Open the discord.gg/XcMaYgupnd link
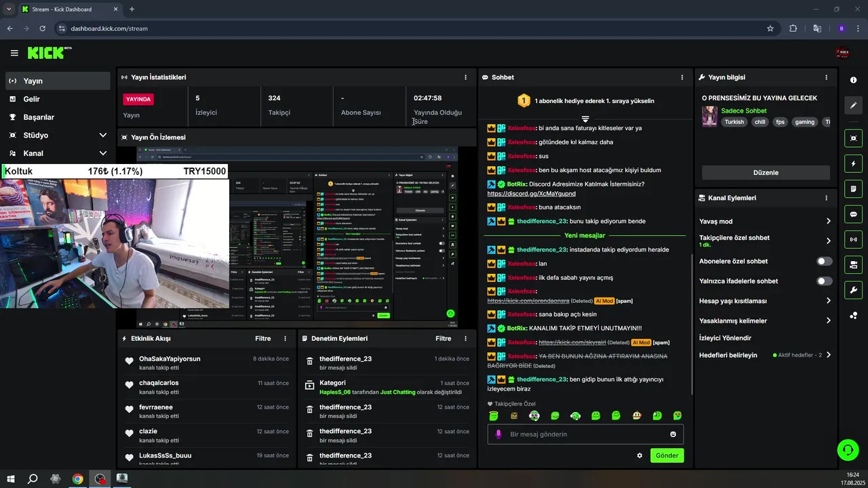Screen dimensions: 868x488 pyautogui.click(x=531, y=194)
